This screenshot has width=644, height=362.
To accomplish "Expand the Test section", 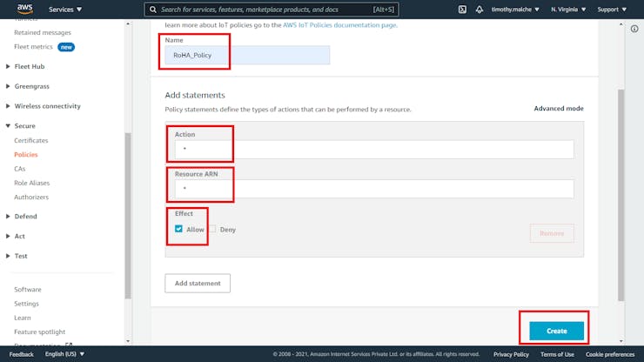I will 17,256.
